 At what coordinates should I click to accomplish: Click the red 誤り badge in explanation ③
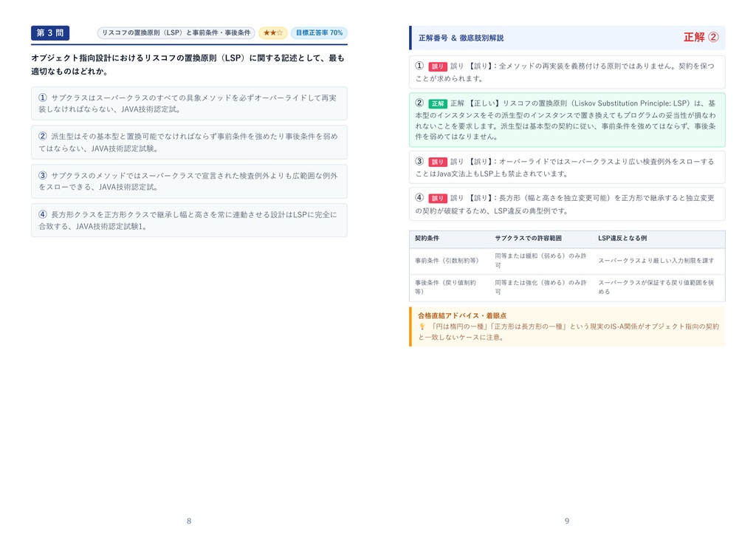(437, 162)
